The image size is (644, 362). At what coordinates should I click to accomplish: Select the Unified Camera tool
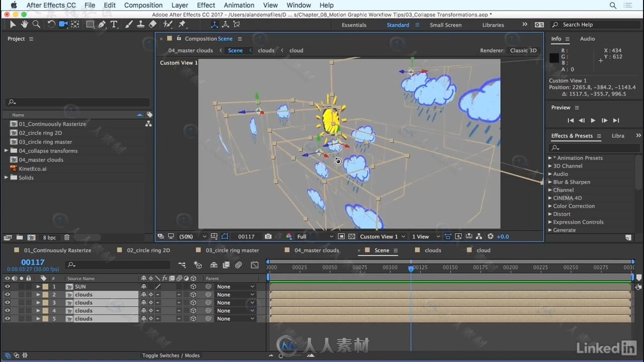pos(63,24)
